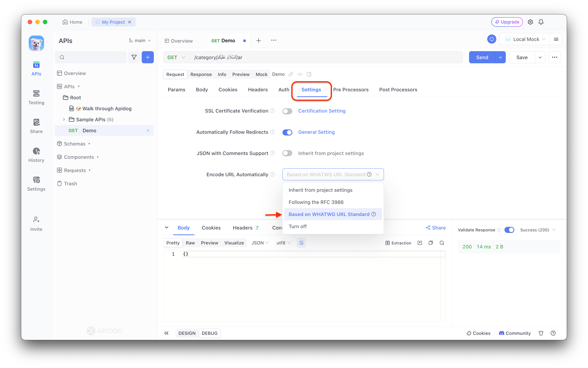Turn on JSON with Comments Support
The height and width of the screenshot is (368, 588).
(287, 153)
